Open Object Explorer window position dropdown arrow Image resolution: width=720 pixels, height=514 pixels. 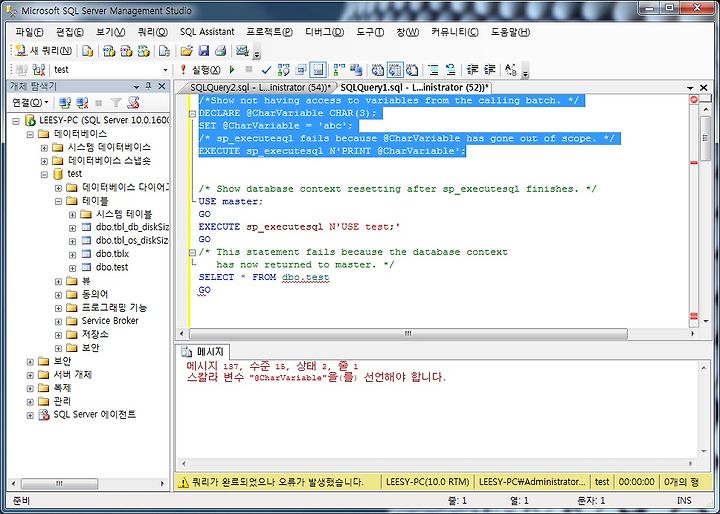click(x=136, y=87)
